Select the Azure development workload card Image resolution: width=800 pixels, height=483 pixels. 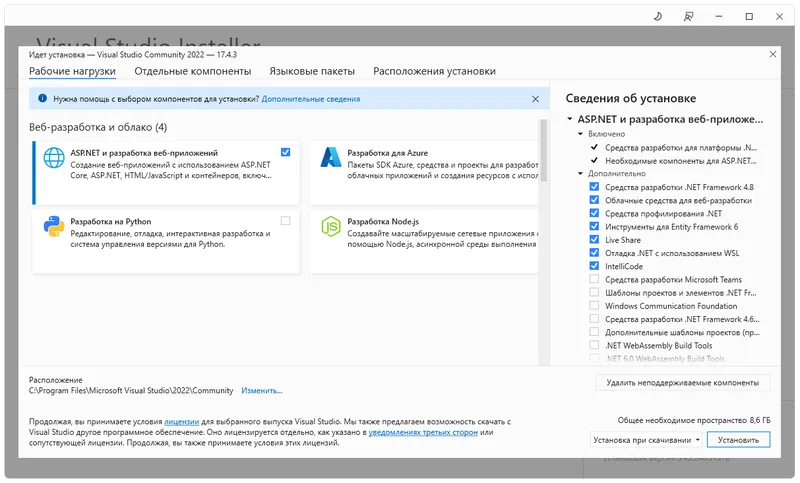[x=424, y=172]
